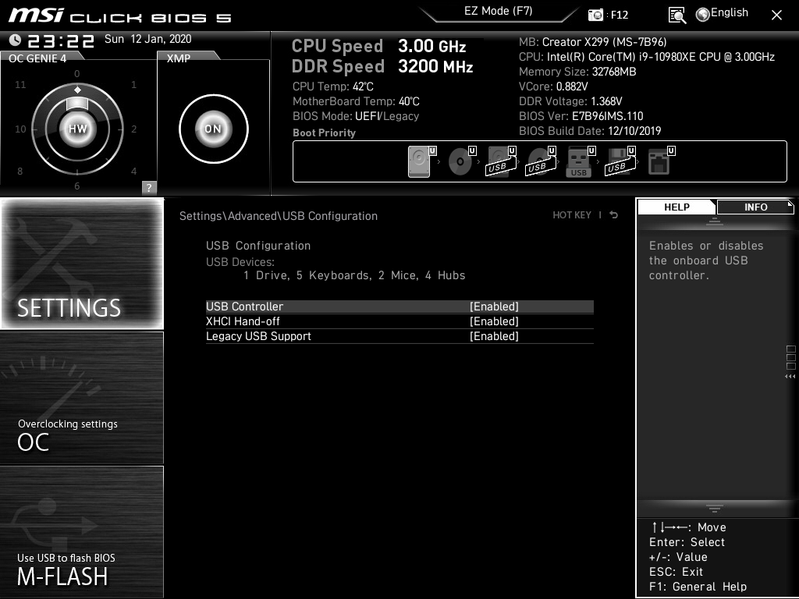Click the Settings\Advanced\USB Configuration breadcrumb

278,216
